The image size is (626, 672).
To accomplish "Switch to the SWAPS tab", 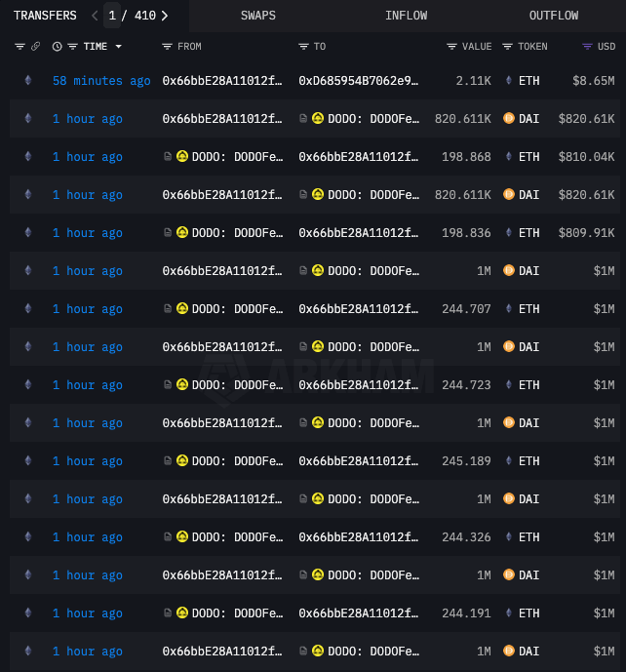I will 257,16.
